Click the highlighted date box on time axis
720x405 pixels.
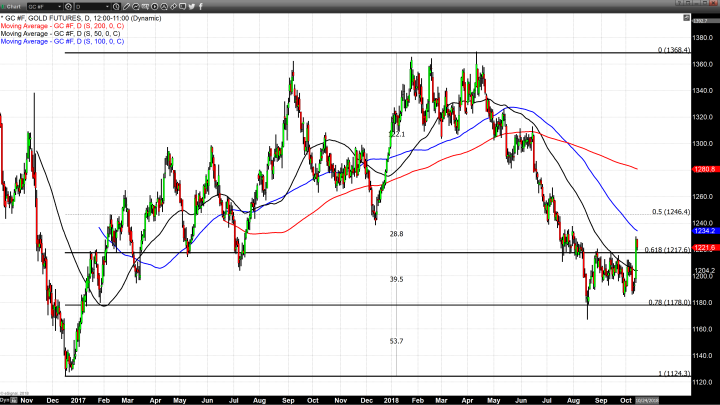(x=647, y=400)
